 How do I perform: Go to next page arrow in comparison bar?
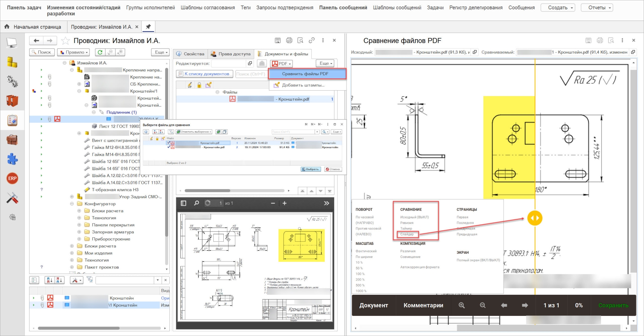pos(525,305)
